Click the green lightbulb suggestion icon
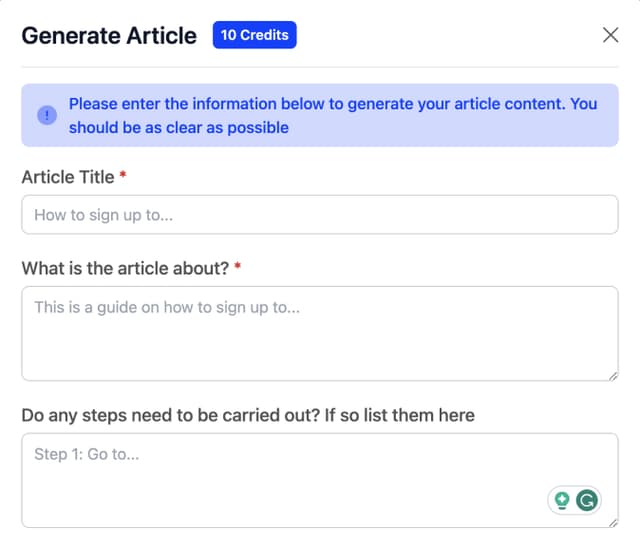The image size is (640, 550). coord(562,501)
